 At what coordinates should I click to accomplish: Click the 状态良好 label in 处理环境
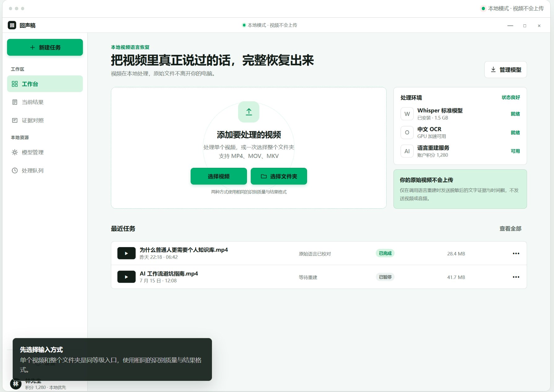coord(511,98)
